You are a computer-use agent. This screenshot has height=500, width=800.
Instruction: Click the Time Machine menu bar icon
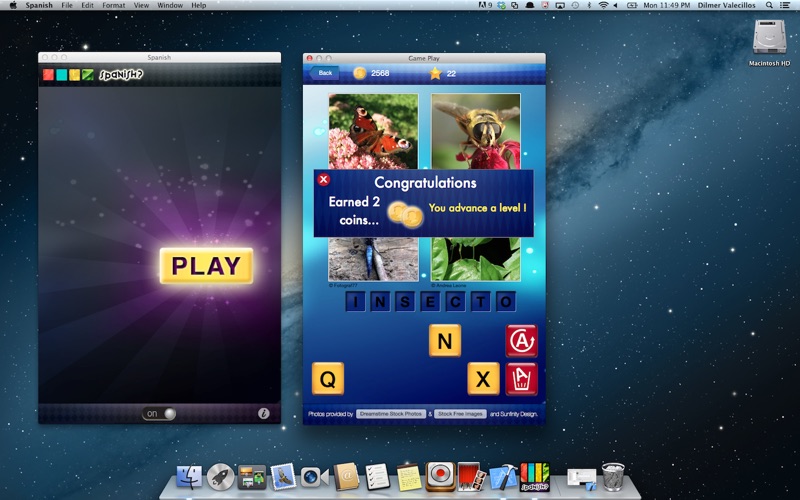[x=575, y=5]
